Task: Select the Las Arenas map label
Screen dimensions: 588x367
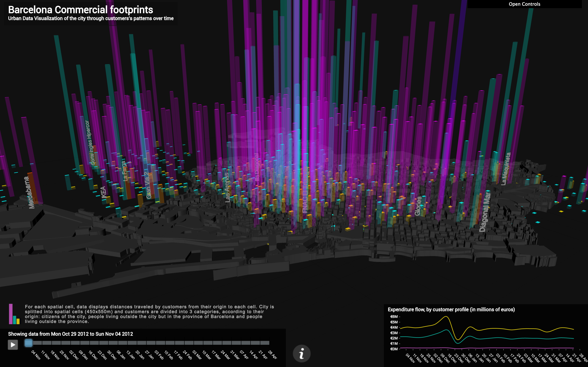Action: point(227,187)
